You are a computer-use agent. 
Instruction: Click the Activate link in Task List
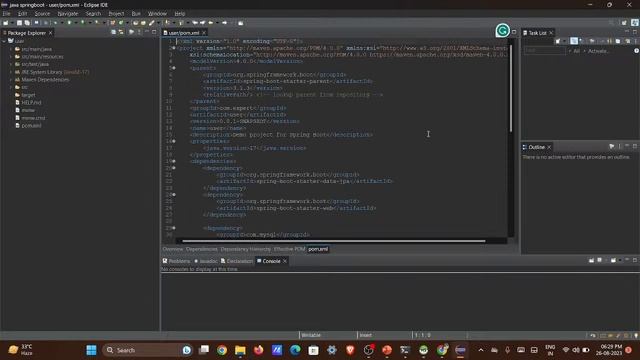click(598, 51)
